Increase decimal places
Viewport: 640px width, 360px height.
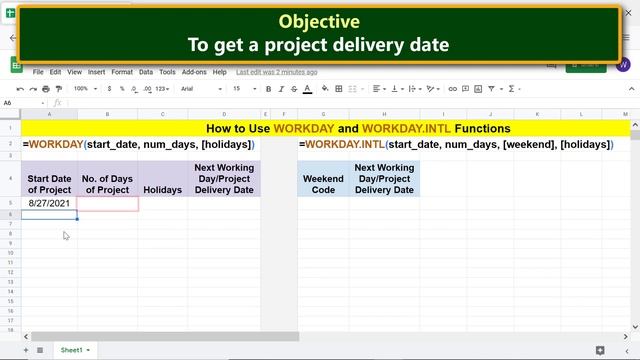point(147,89)
